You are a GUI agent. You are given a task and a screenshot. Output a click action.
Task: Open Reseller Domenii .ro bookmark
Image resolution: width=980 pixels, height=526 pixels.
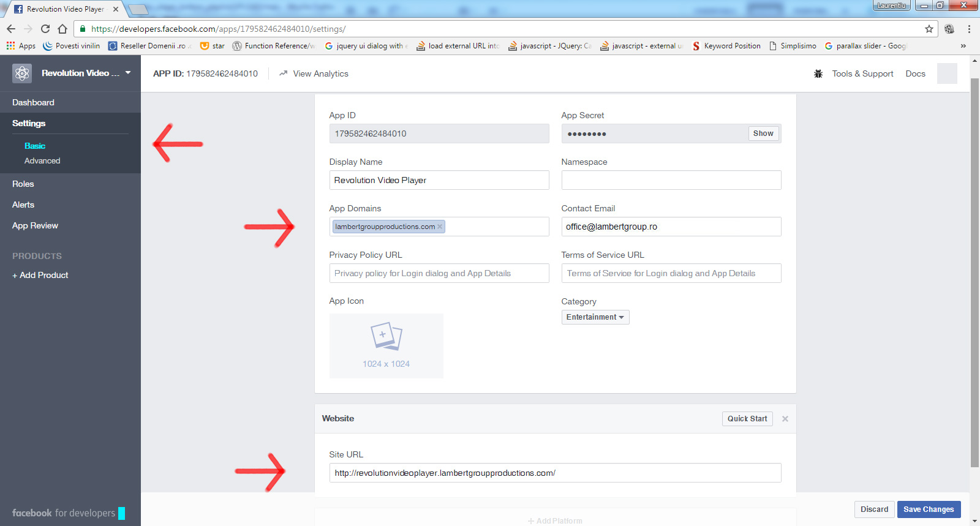point(150,46)
